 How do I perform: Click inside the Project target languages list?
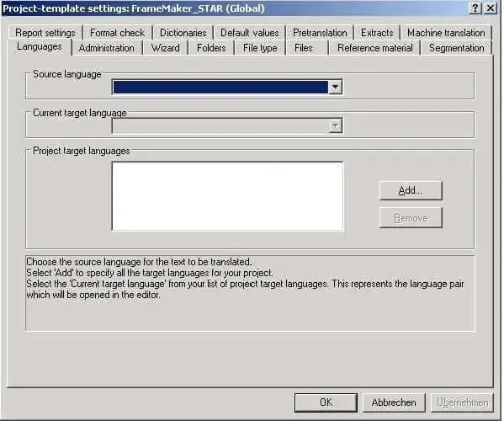coord(227,196)
